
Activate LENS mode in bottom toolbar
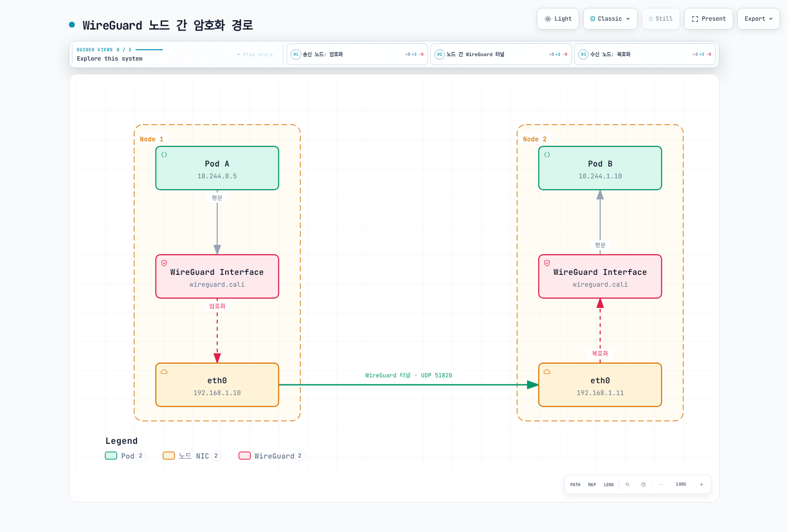click(609, 485)
